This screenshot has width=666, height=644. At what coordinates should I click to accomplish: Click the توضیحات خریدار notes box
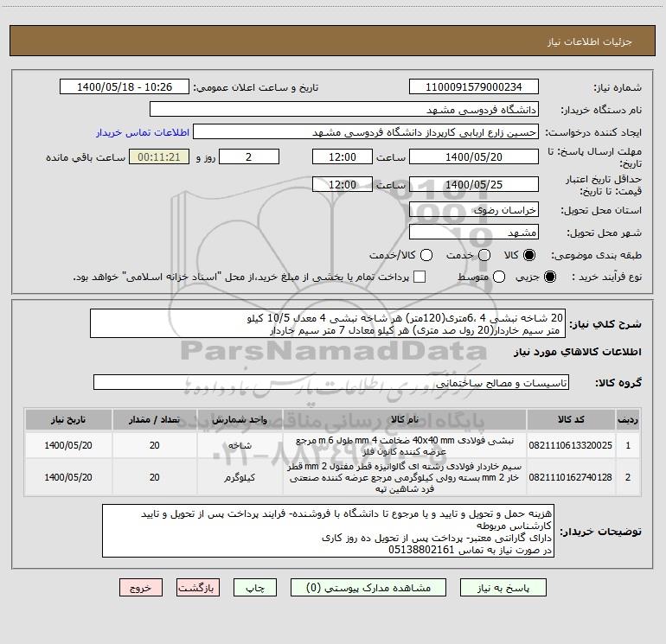[x=328, y=531]
